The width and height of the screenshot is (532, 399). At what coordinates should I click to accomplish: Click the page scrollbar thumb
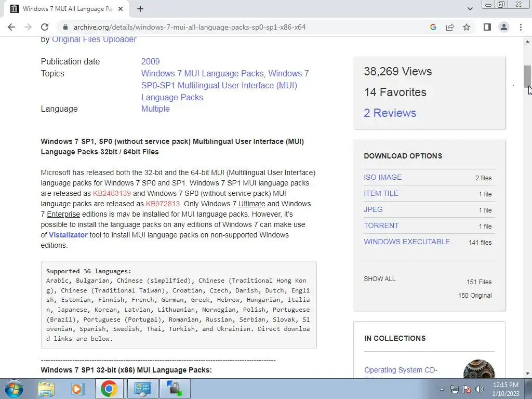tap(527, 76)
